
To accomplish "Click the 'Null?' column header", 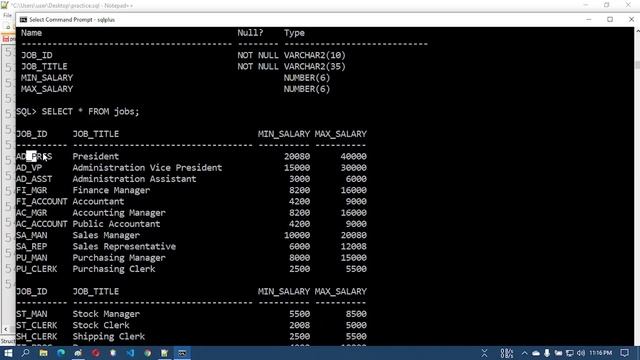I will coord(251,33).
